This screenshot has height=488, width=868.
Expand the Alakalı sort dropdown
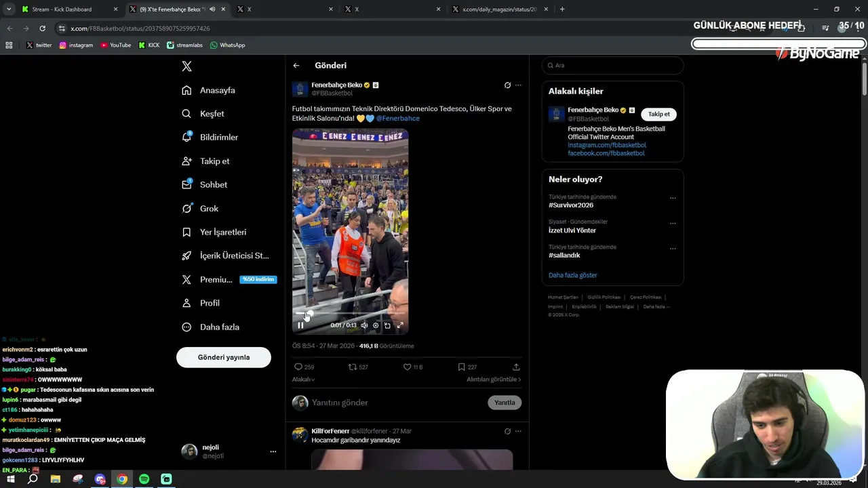(303, 380)
